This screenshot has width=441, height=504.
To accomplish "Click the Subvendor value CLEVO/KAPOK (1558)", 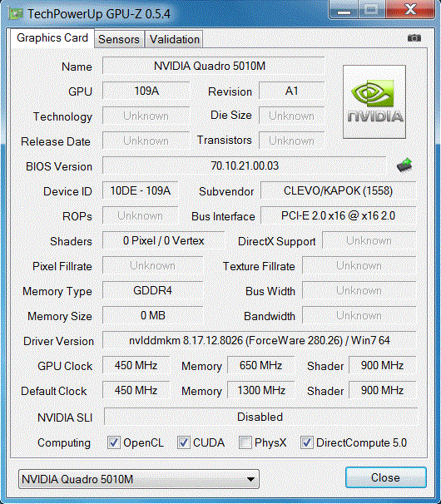I will coord(339,190).
